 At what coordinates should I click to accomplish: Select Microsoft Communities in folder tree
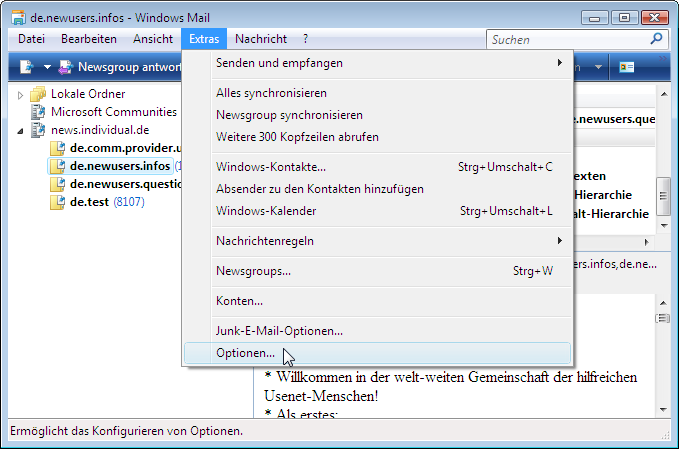[x=114, y=112]
